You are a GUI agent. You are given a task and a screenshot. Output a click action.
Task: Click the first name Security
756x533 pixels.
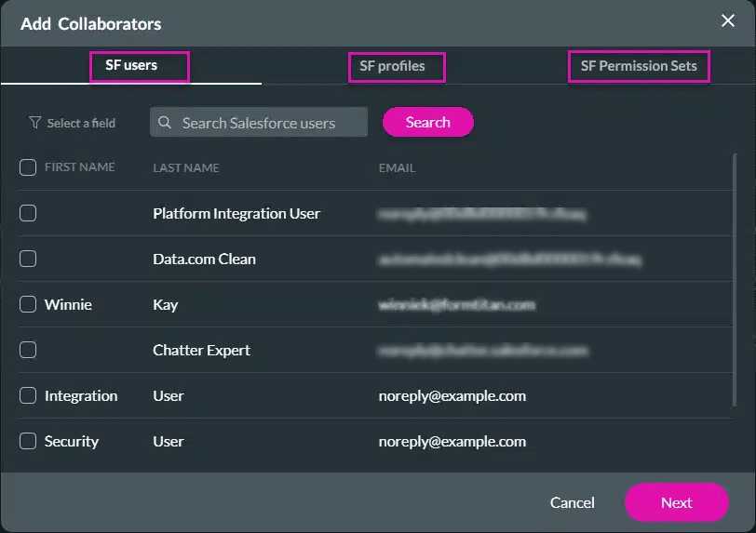point(72,442)
